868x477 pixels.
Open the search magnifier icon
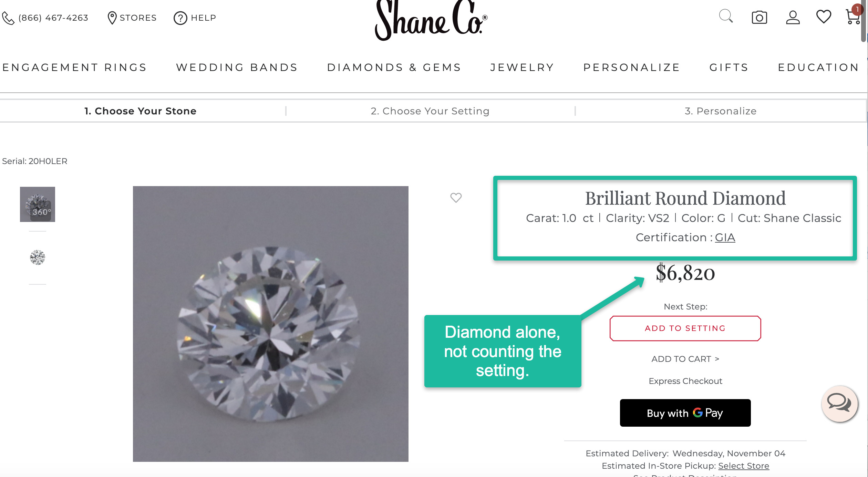(726, 16)
